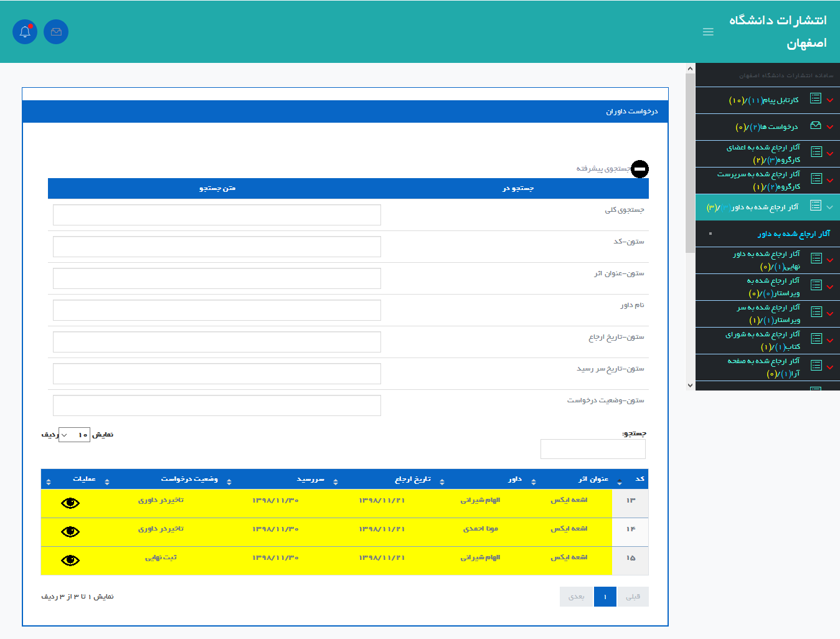Click the eye icon for row 13
840x639 pixels.
click(70, 503)
